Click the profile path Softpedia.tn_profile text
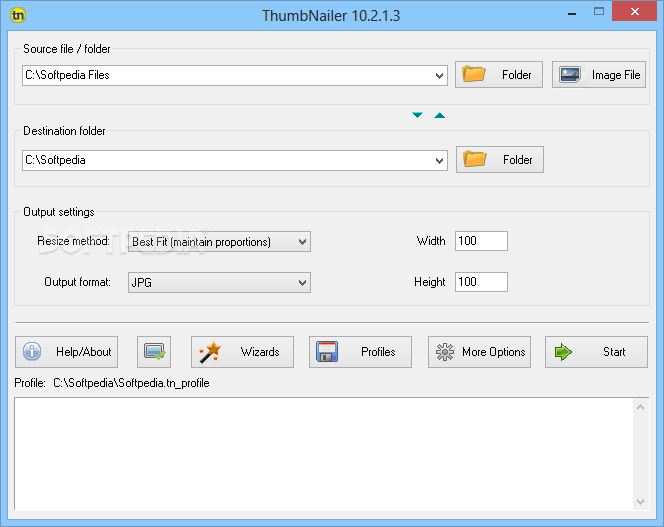 tap(131, 383)
